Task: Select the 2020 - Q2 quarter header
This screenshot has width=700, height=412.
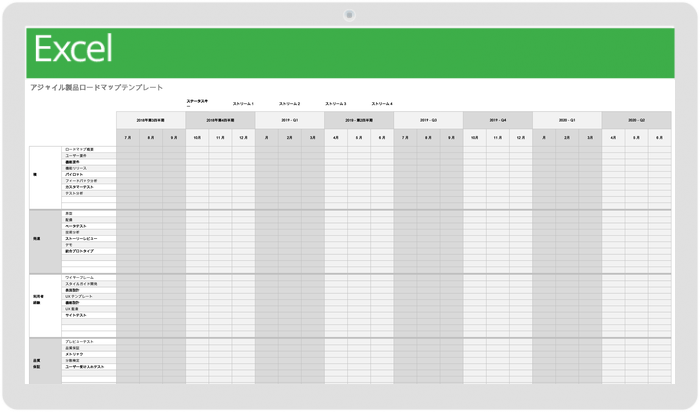Action: pyautogui.click(x=636, y=120)
